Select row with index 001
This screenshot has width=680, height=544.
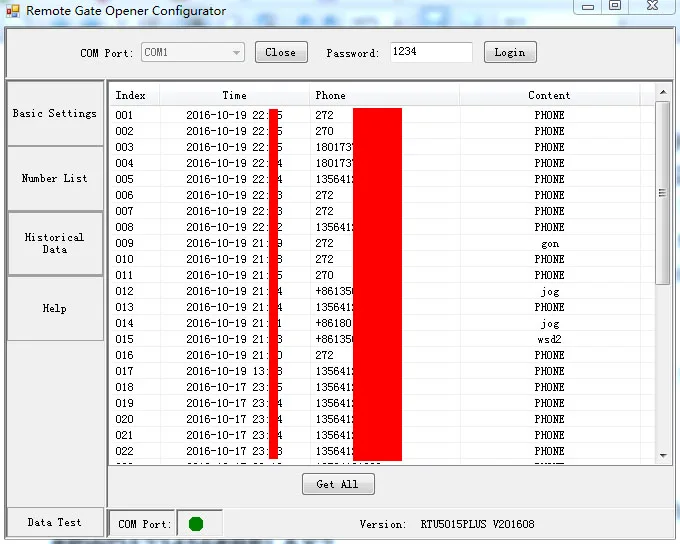coord(382,115)
